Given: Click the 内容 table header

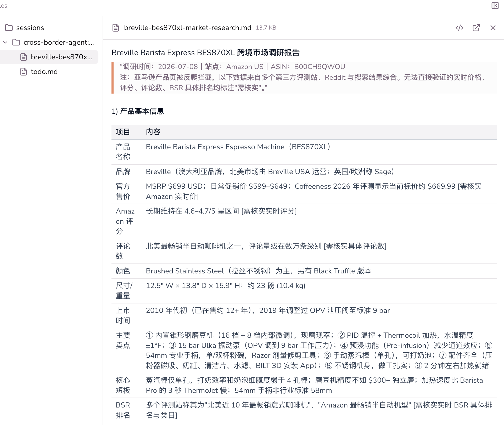Looking at the screenshot, I should [x=153, y=132].
